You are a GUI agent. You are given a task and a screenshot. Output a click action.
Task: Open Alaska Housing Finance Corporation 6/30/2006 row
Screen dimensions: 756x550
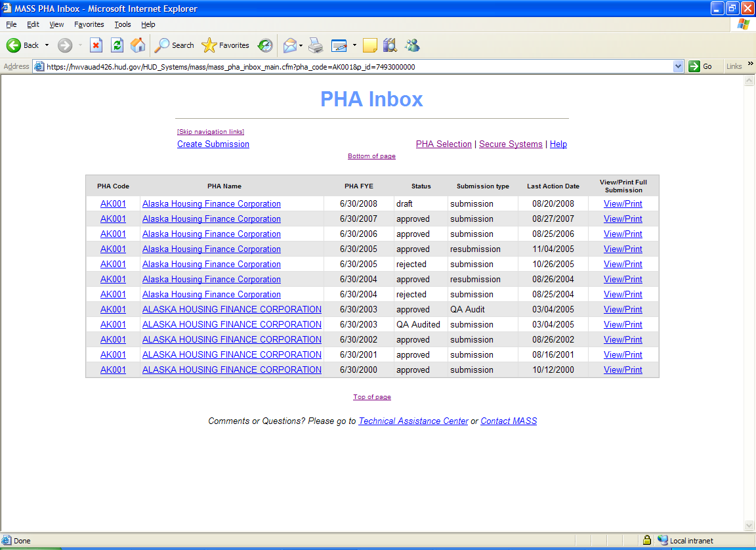(211, 234)
